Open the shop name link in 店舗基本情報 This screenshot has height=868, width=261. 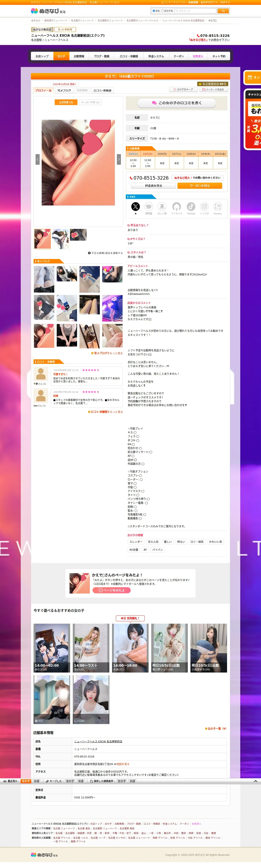(98, 741)
